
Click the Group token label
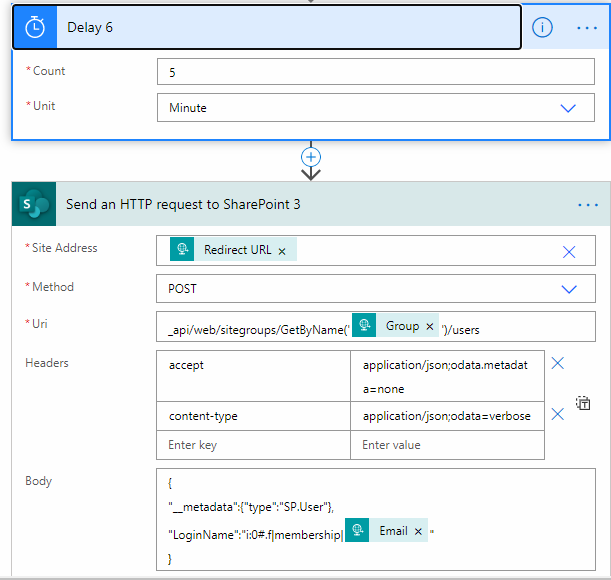pyautogui.click(x=402, y=326)
